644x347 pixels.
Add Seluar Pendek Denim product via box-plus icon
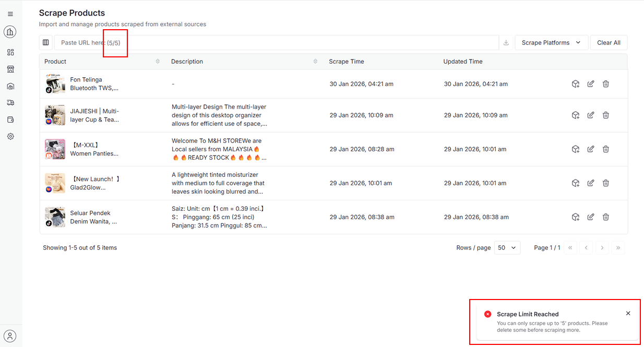[575, 217]
